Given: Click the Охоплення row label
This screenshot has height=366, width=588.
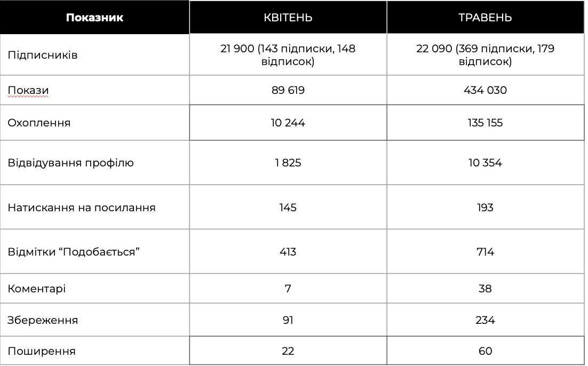Looking at the screenshot, I should point(39,123).
